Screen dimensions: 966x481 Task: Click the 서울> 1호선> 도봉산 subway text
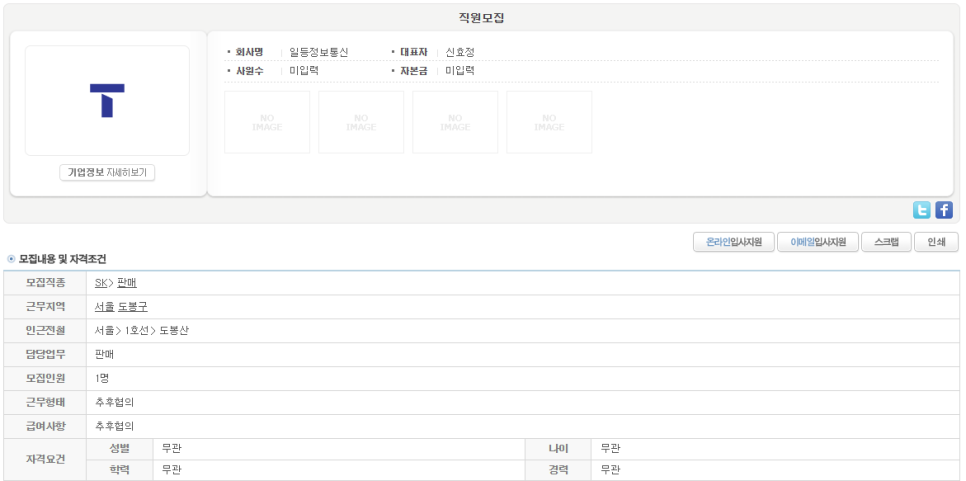tap(142, 331)
